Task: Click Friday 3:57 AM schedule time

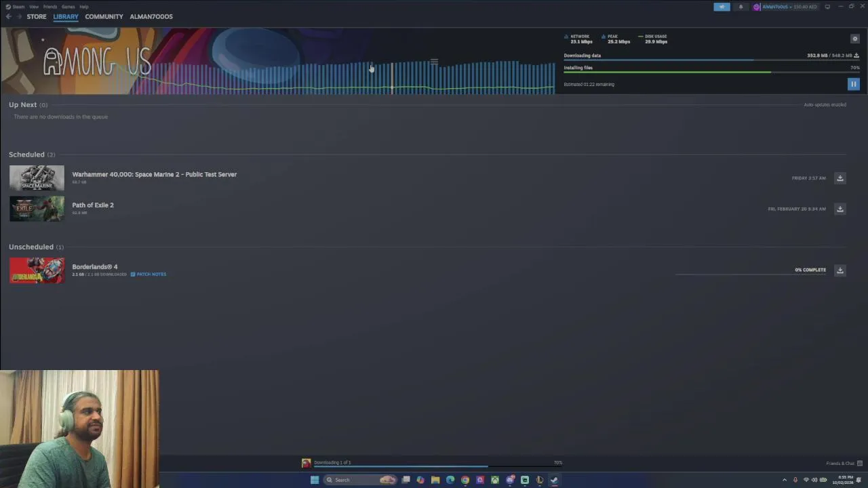Action: point(808,178)
